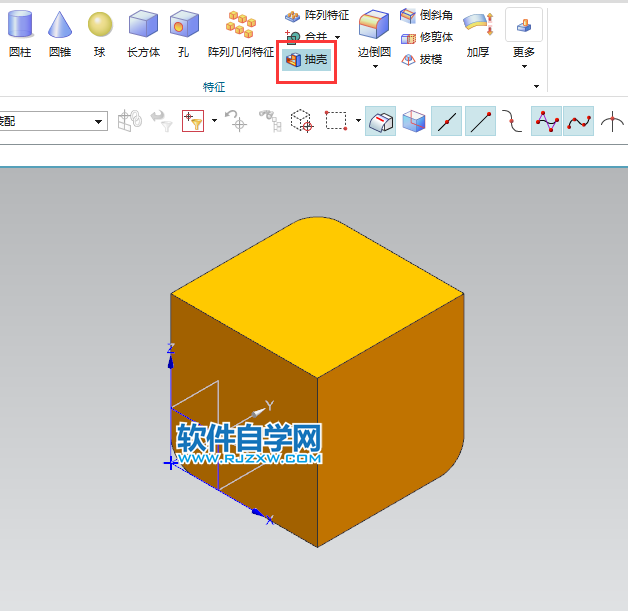Image resolution: width=628 pixels, height=611 pixels.
Task: Open the Unite (合并) dropdown arrow
Action: 337,38
